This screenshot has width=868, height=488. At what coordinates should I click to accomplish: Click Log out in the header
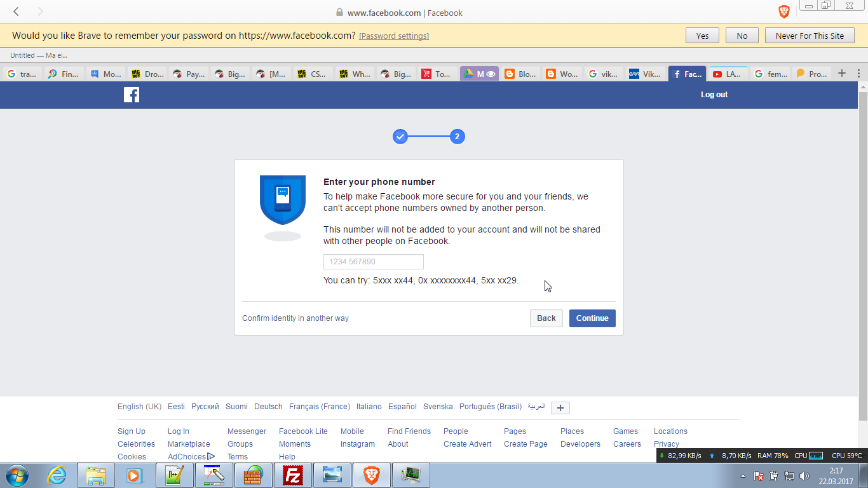[714, 95]
